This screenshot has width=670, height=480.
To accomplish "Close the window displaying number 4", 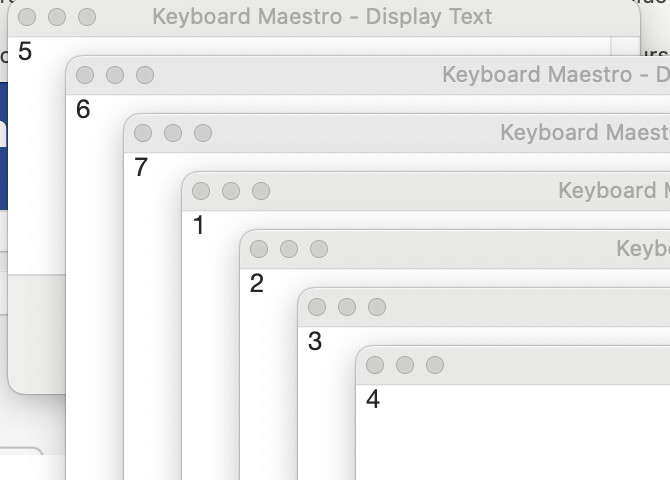I will [375, 365].
